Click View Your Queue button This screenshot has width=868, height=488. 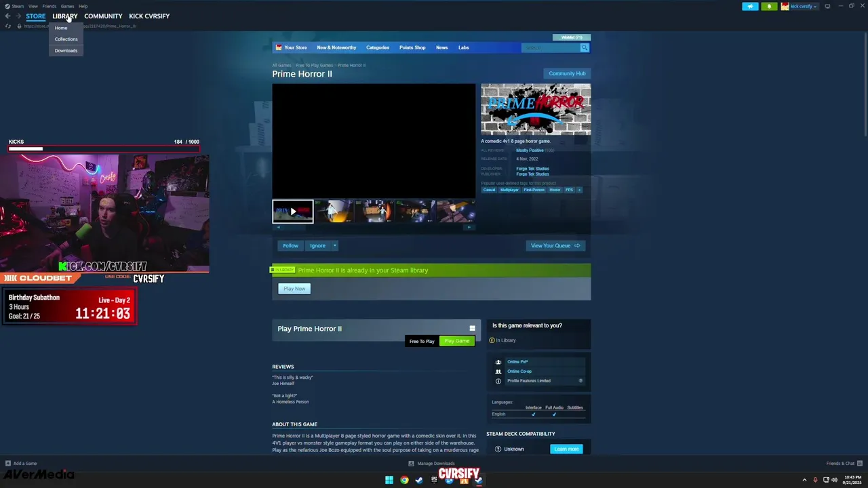pos(555,245)
